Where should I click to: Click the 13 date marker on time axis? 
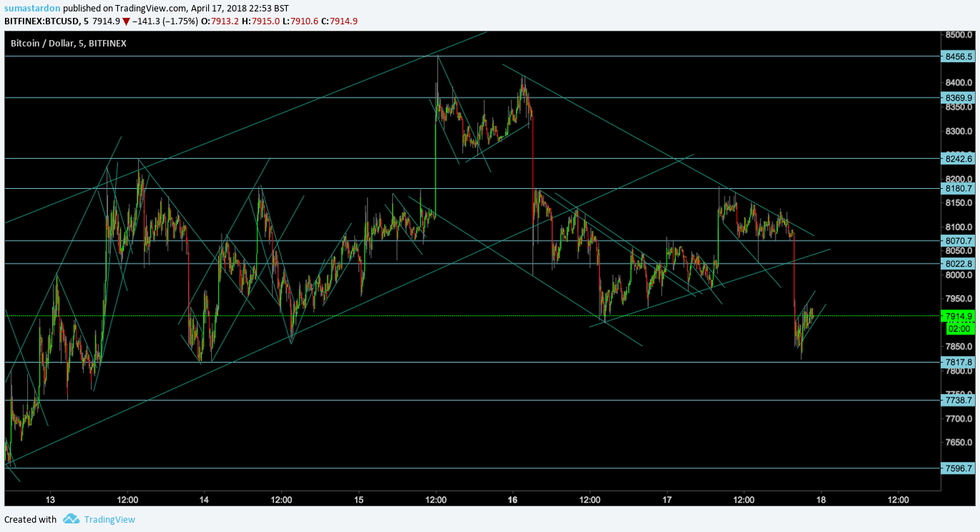50,500
